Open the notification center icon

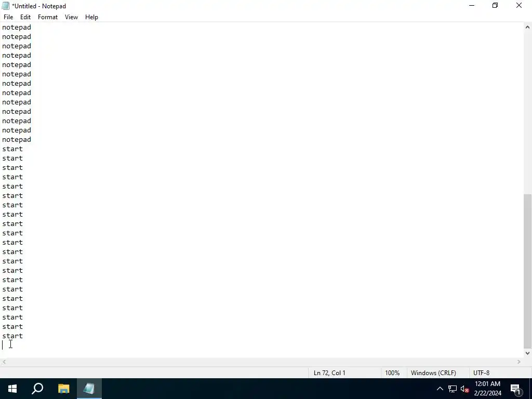pos(516,389)
